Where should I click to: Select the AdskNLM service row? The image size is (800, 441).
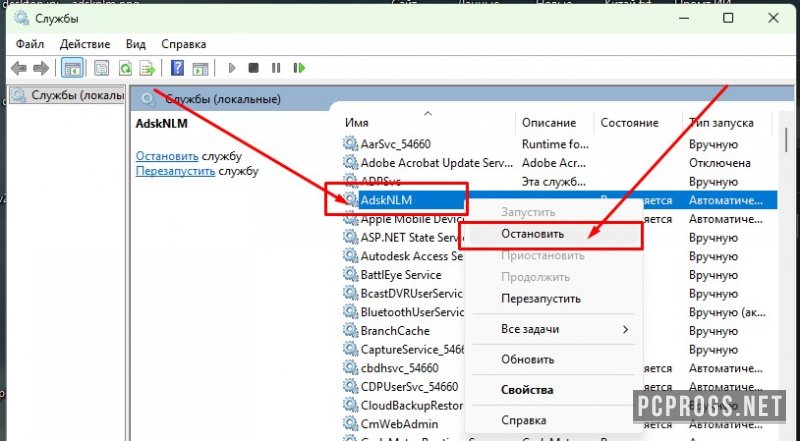(x=559, y=200)
